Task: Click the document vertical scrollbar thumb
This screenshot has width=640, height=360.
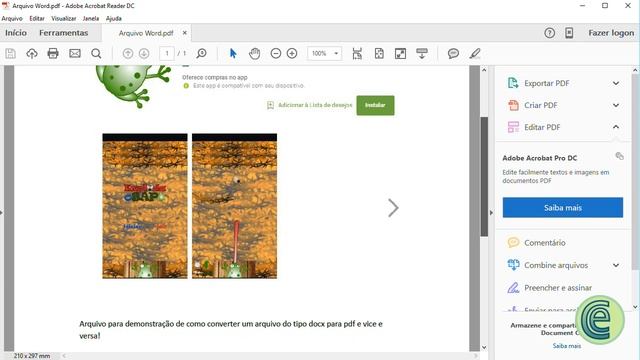Action: (x=484, y=176)
